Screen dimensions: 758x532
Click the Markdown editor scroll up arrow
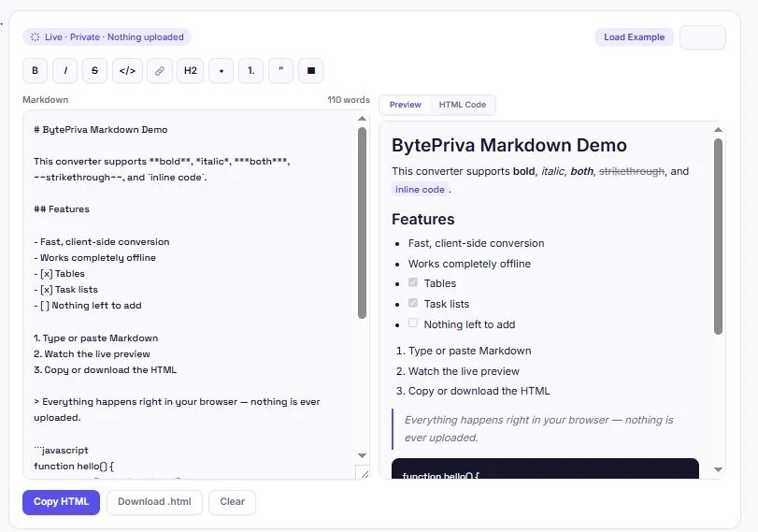coord(362,119)
